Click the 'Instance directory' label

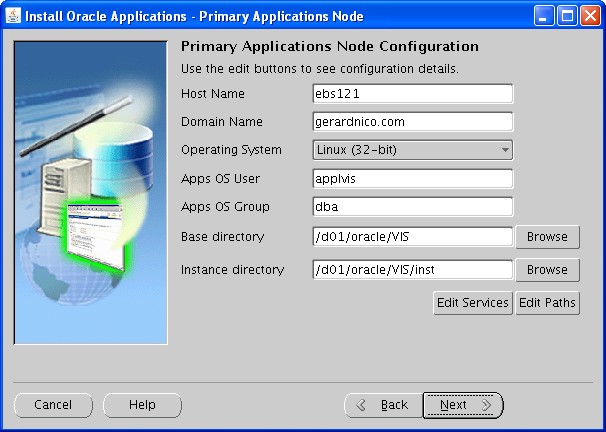[232, 269]
